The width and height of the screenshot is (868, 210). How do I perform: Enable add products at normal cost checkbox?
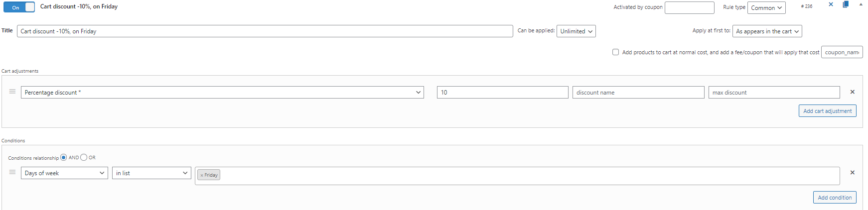tap(615, 52)
